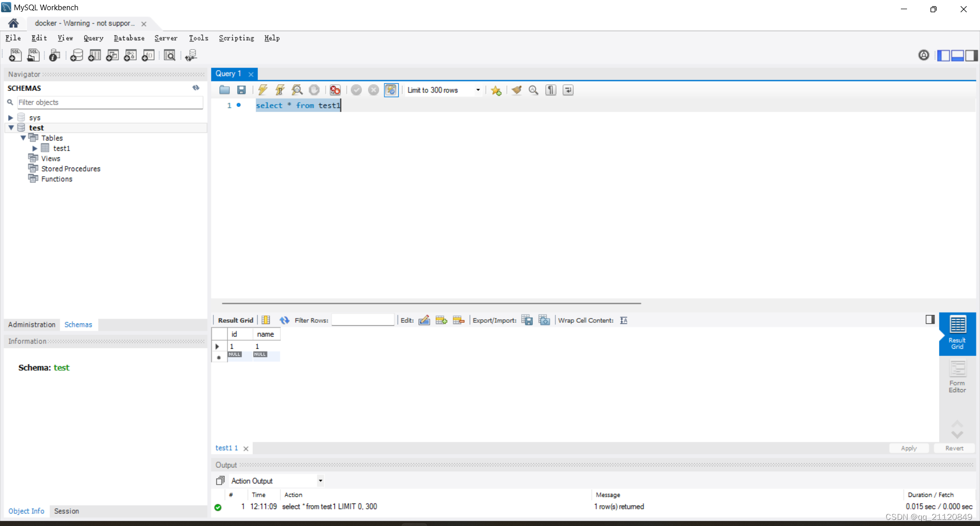
Task: Toggle stop-on-error during script execution
Action: (x=335, y=90)
